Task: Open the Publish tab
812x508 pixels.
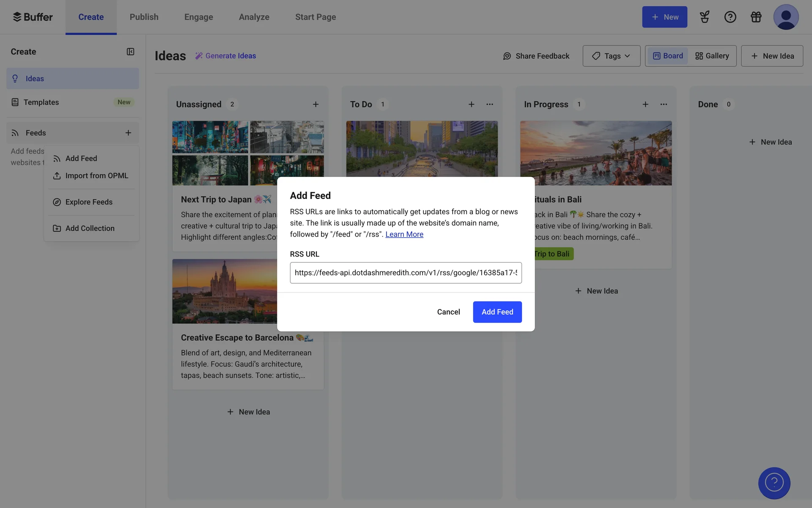Action: 144,17
